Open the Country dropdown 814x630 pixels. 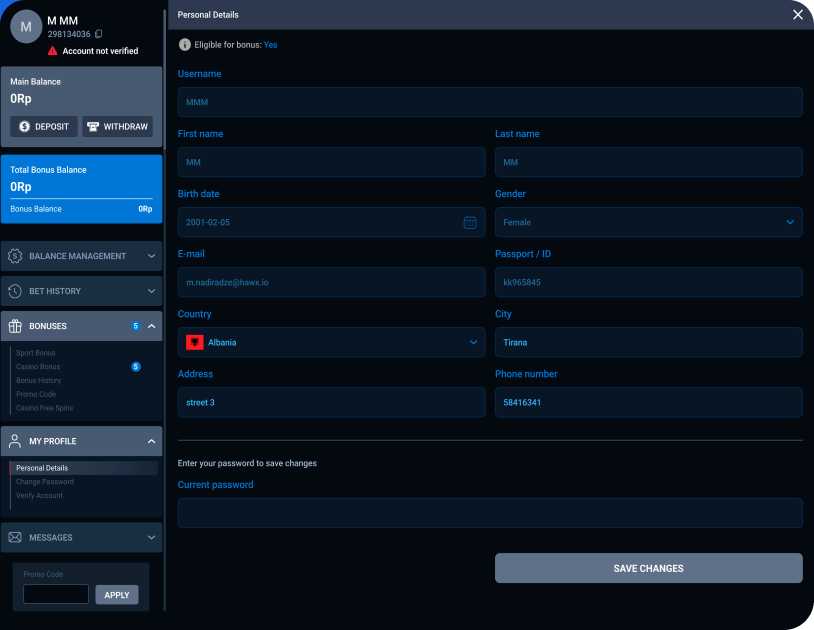[x=331, y=342]
